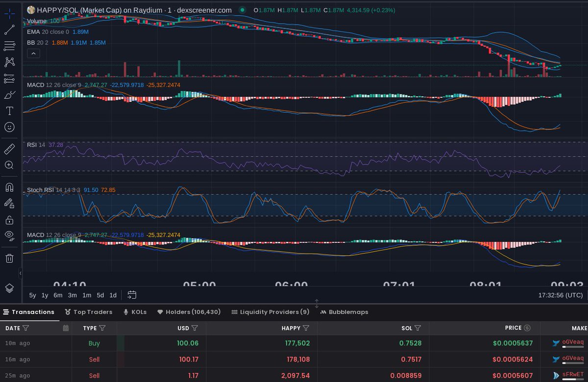This screenshot has width=588, height=382.
Task: Filter transactions by DATE funnel icon
Action: click(x=26, y=328)
